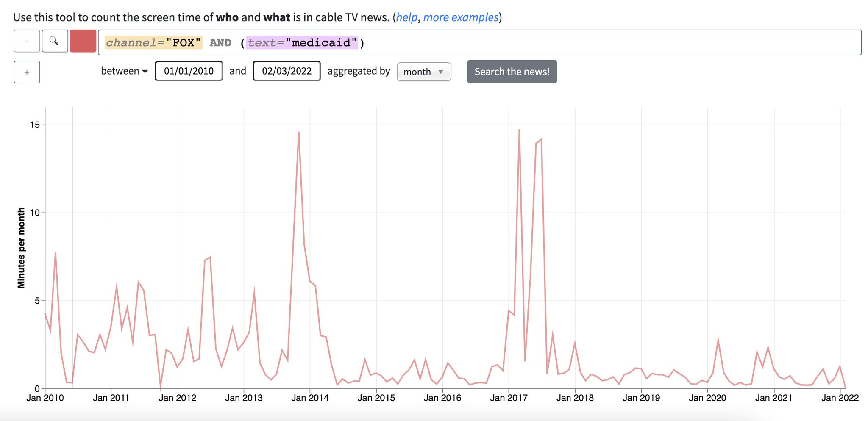Remove the query row with minus button
This screenshot has height=421, width=868.
pyautogui.click(x=27, y=41)
